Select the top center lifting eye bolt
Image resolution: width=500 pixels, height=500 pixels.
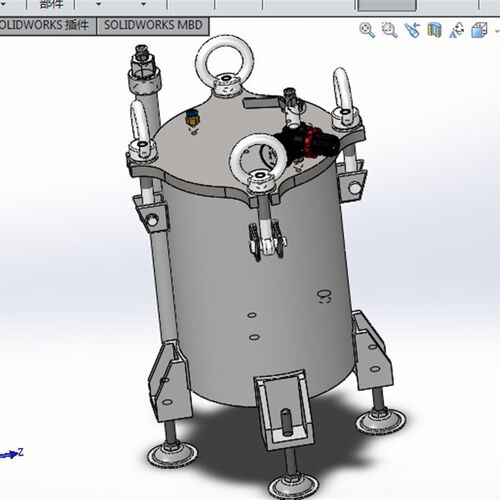click(x=225, y=66)
